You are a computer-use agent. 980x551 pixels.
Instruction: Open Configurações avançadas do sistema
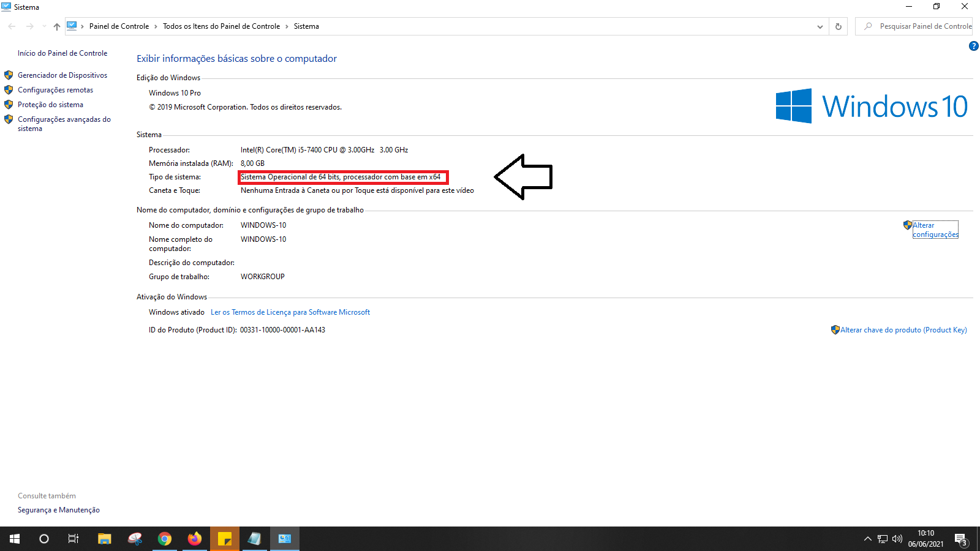point(64,124)
